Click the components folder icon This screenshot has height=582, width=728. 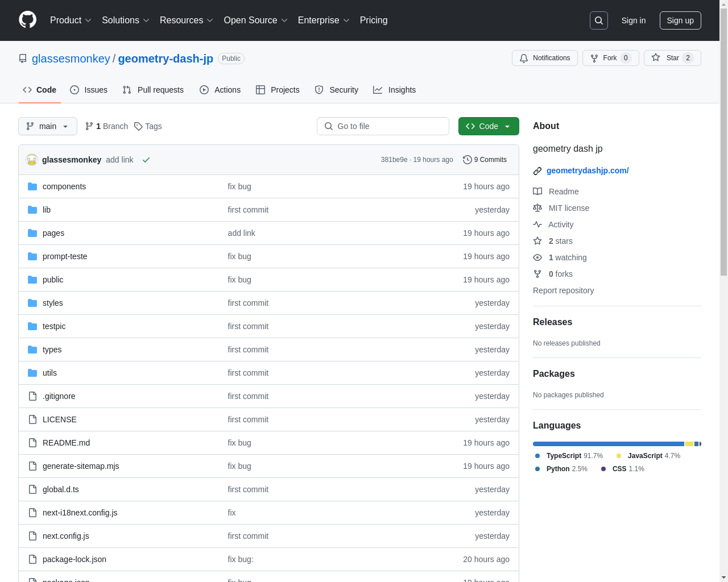(32, 186)
